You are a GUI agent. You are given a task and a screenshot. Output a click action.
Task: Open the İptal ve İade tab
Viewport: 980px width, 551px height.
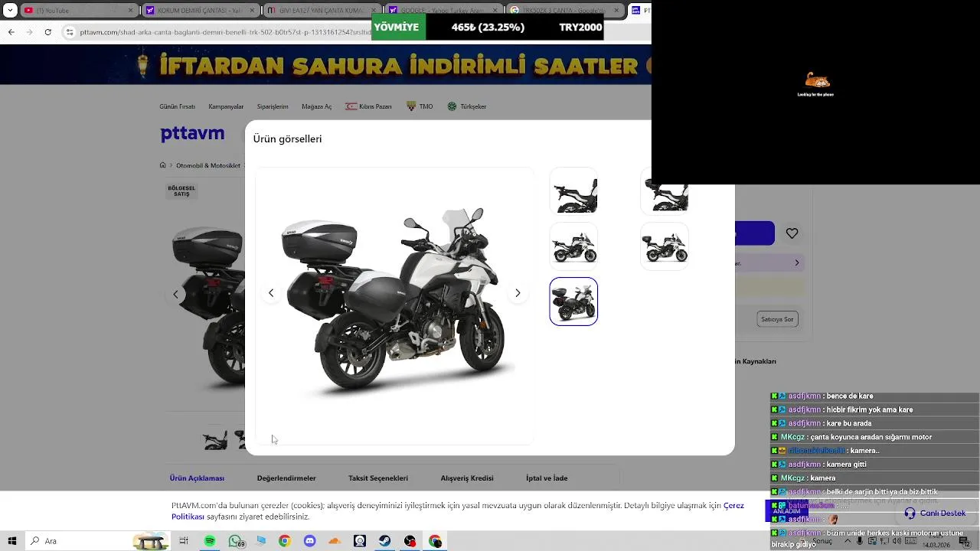pyautogui.click(x=547, y=478)
